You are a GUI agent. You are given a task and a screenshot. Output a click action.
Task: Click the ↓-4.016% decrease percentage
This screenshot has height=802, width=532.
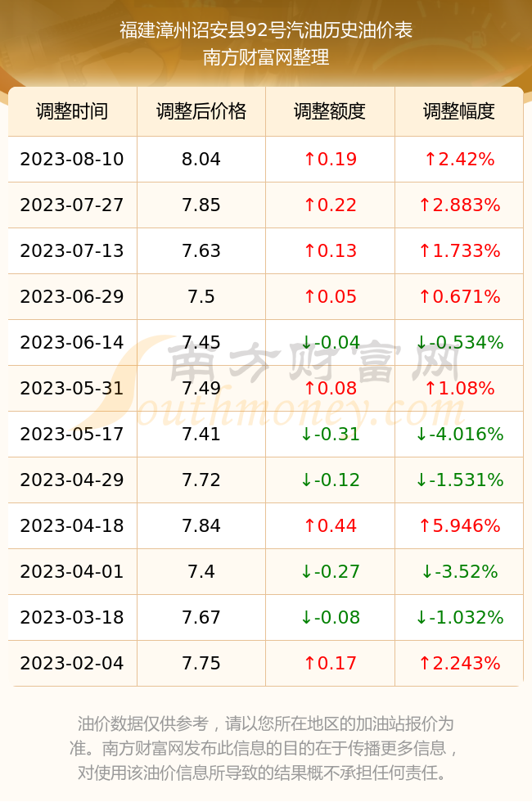(459, 435)
